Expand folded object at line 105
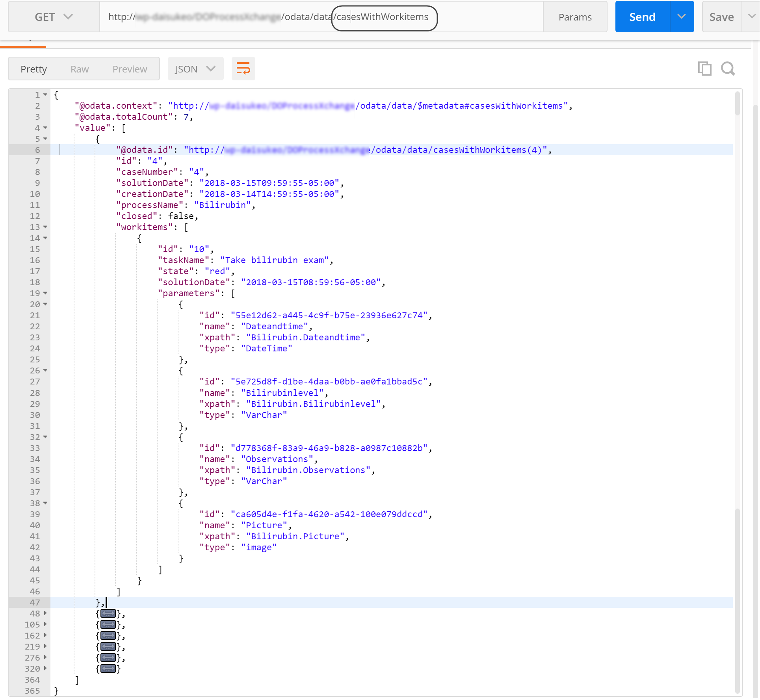760x700 pixels. (45, 624)
